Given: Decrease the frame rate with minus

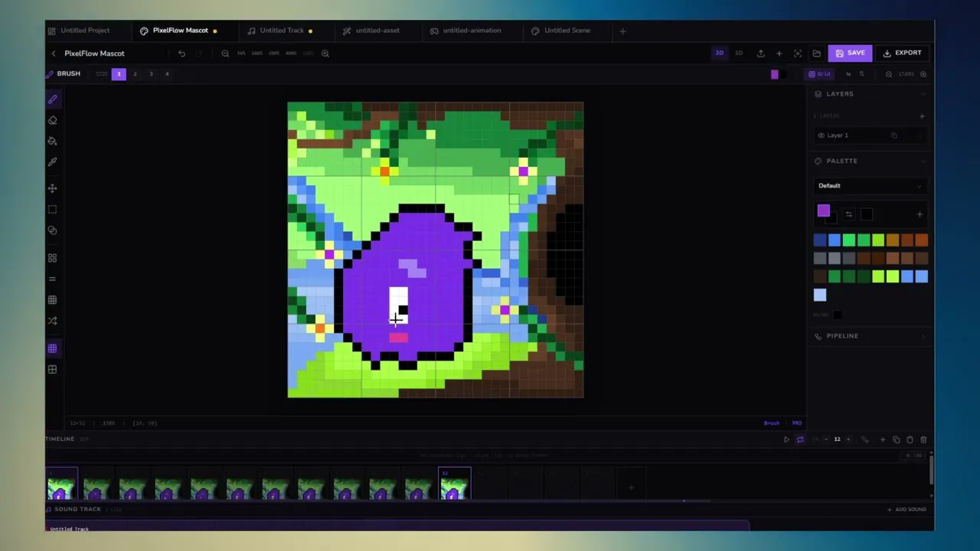Looking at the screenshot, I should point(825,440).
